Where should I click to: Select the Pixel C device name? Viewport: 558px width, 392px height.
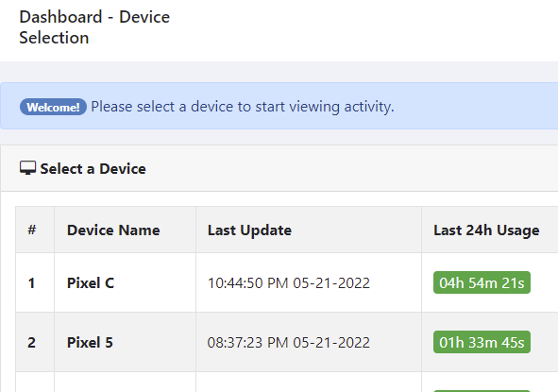91,283
